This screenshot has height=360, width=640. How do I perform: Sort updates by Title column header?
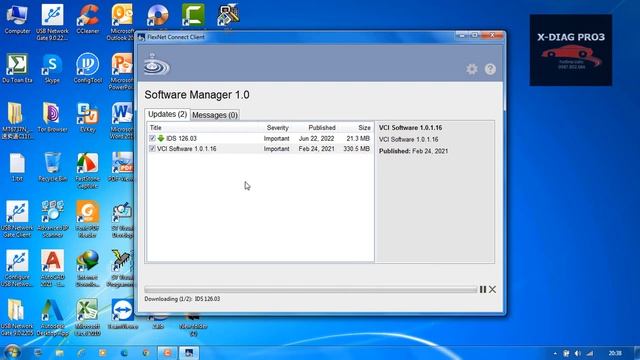156,128
